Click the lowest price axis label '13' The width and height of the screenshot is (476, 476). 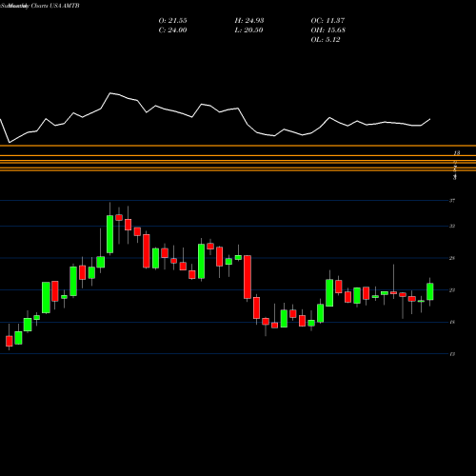[x=452, y=354]
